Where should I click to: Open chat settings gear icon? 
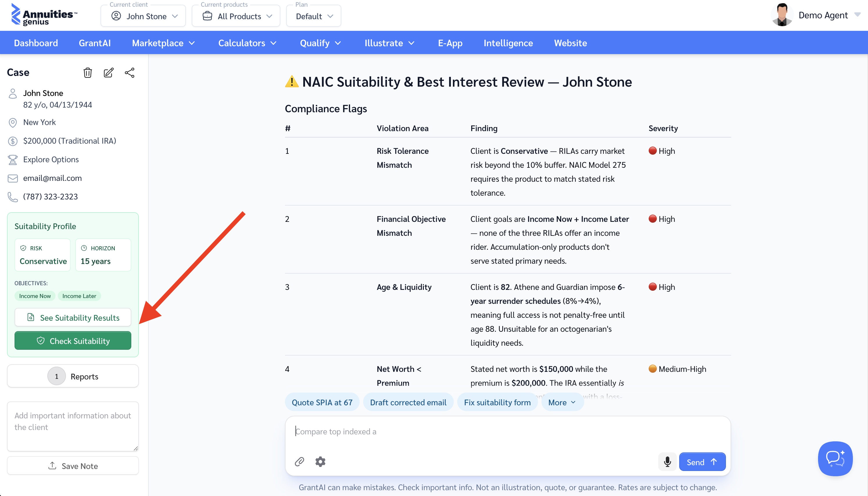[320, 462]
